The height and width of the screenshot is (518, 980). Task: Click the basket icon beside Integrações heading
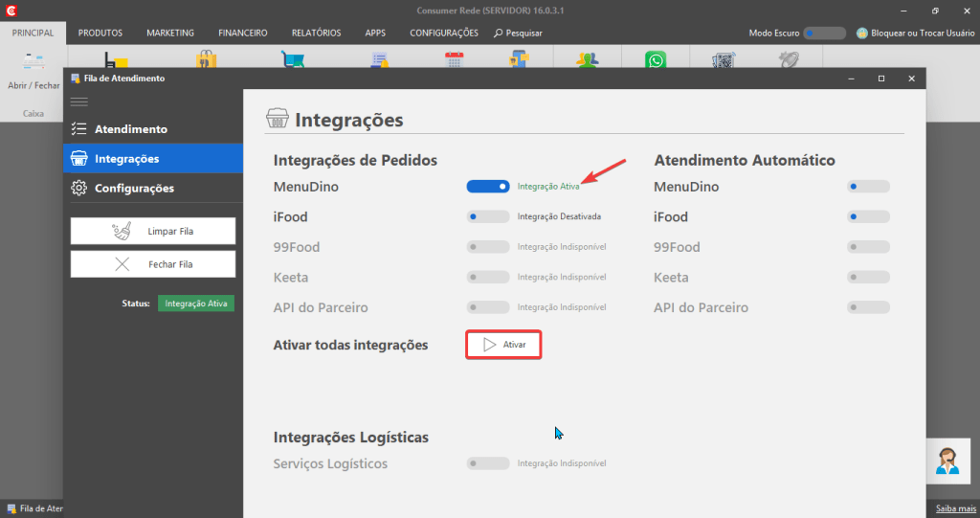click(277, 118)
